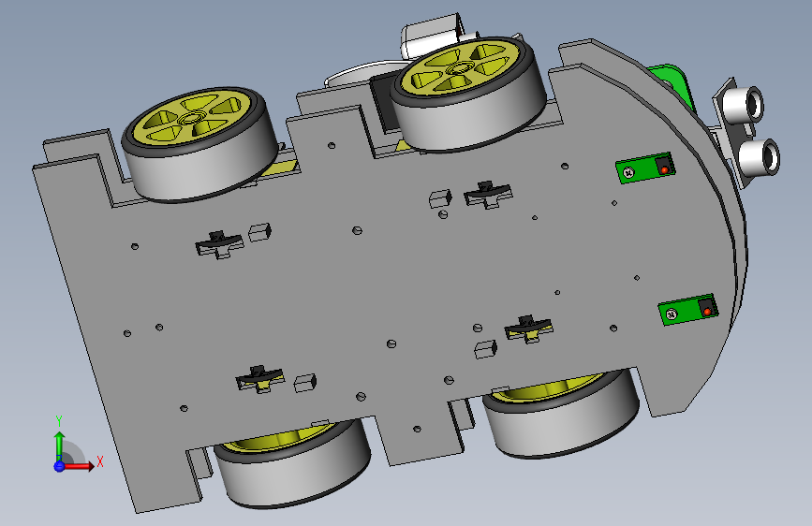The height and width of the screenshot is (526, 812).
Task: Select the black motor clip nearest the rear-corner wheel
Action: pyautogui.click(x=219, y=244)
